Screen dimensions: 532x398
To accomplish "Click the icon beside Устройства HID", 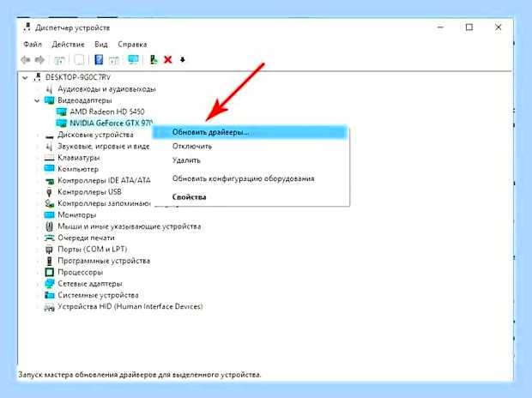I will click(x=49, y=307).
